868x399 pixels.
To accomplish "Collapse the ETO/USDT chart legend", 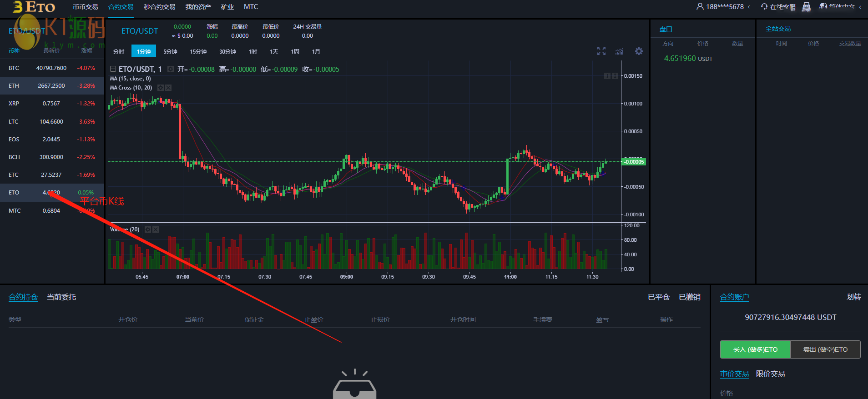I will (x=113, y=69).
